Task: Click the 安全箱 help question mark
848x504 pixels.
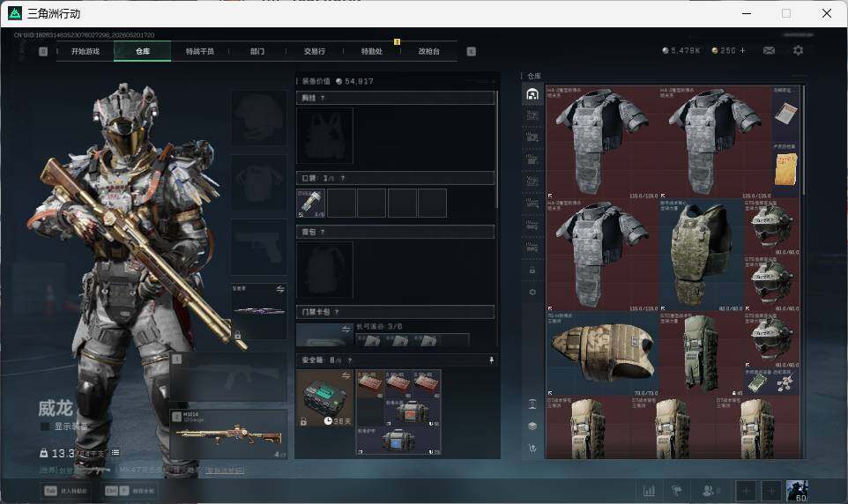Action: 350,360
